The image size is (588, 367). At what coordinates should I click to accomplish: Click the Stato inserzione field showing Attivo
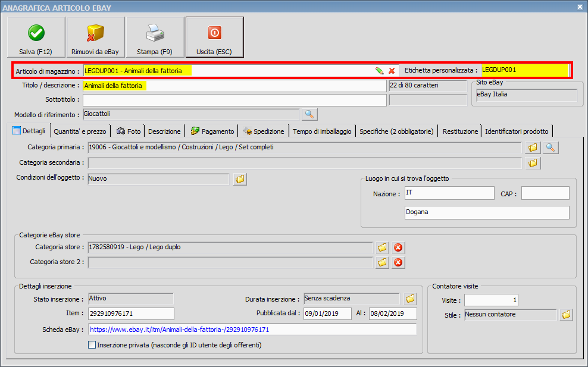(x=131, y=299)
